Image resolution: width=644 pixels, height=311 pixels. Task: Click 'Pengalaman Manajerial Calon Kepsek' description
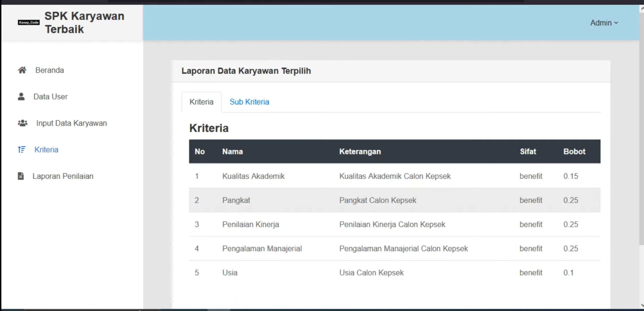(403, 248)
